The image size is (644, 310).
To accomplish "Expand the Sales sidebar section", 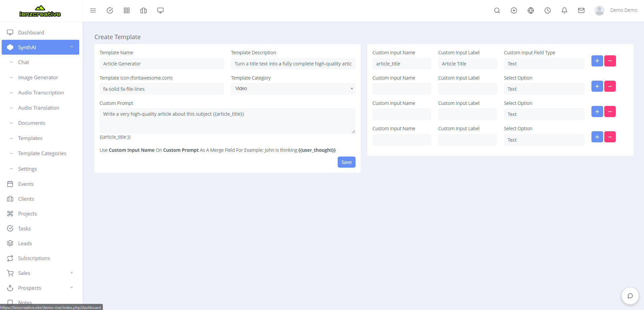I will 71,273.
